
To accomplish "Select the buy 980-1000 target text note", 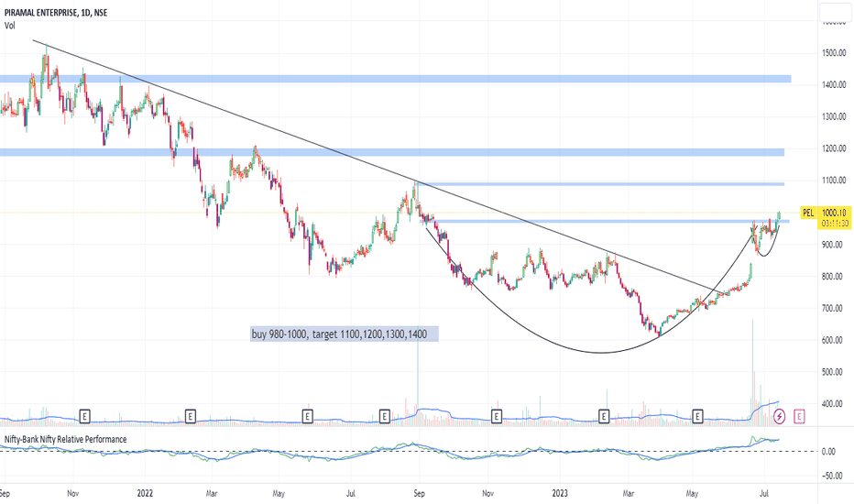I will [x=345, y=334].
